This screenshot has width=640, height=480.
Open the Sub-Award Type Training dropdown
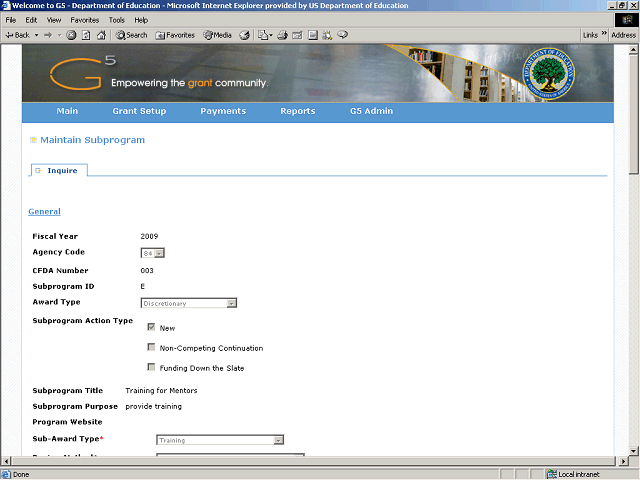tap(278, 440)
